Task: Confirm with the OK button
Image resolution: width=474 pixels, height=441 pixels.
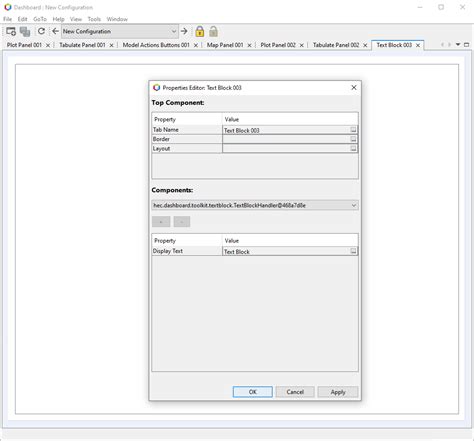Action: click(x=253, y=392)
